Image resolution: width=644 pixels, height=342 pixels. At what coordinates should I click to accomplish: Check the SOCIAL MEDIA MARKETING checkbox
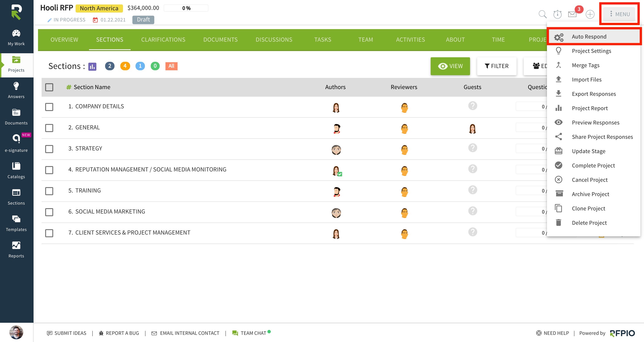[x=49, y=212]
